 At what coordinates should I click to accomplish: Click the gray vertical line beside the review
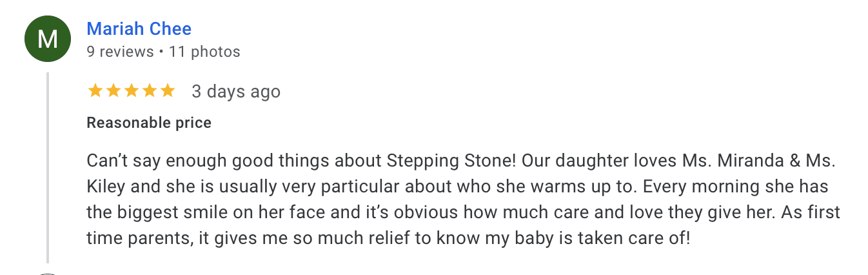[x=48, y=168]
